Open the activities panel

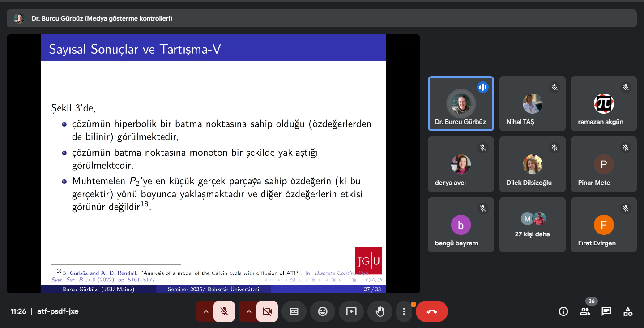[628, 311]
